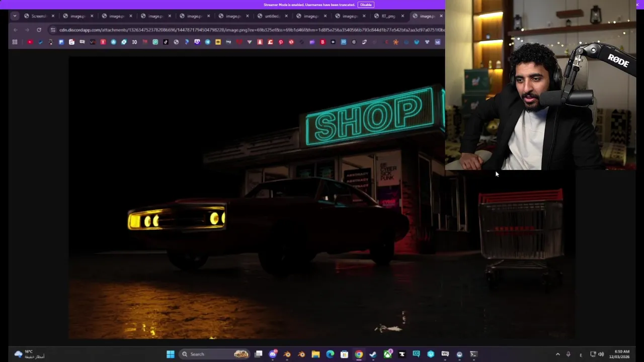
Task: Open the tab search dropdown chevron
Action: (15, 16)
